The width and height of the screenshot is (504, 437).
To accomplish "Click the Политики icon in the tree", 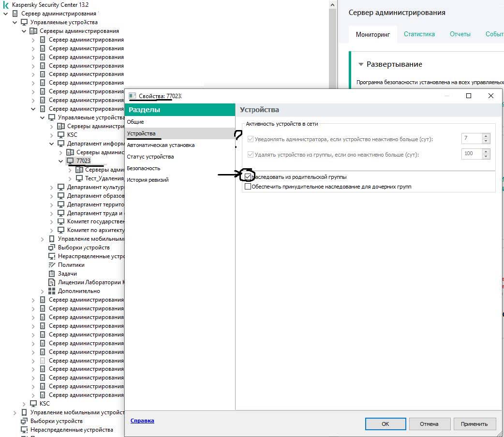I will (52, 265).
